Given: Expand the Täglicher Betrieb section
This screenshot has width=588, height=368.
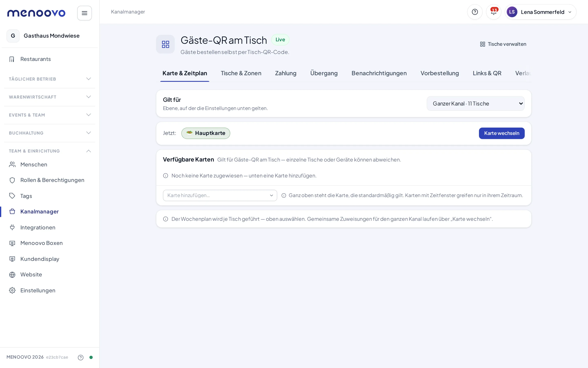Looking at the screenshot, I should click(x=50, y=79).
